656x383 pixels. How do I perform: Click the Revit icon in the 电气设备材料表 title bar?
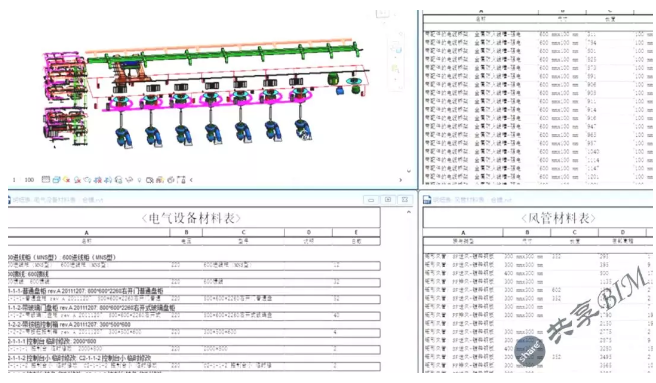(x=9, y=200)
